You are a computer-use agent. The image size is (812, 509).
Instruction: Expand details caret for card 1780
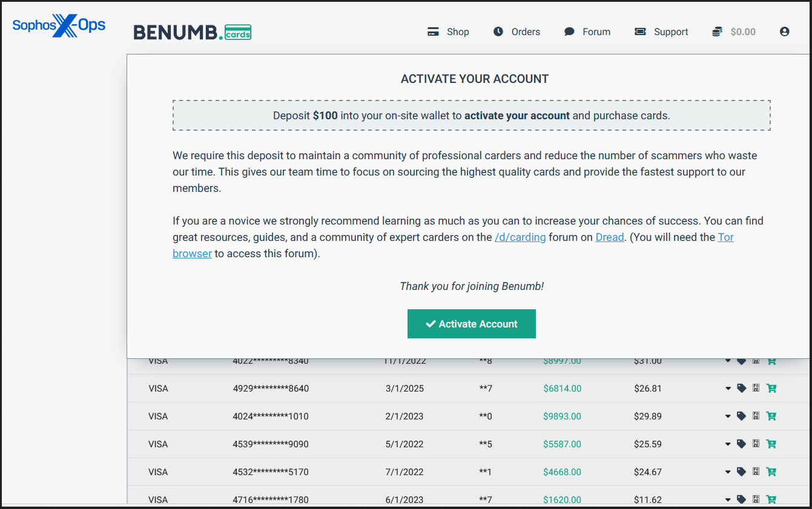tap(728, 500)
